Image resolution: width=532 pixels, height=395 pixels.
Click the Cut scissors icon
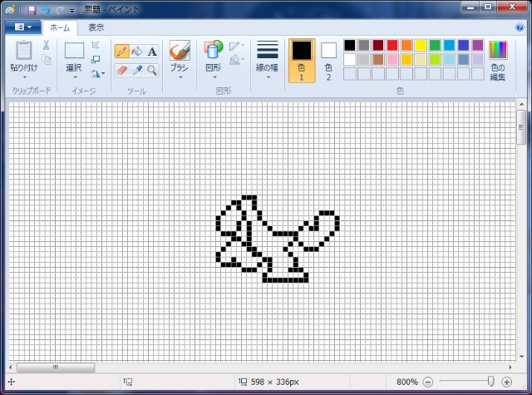click(x=47, y=45)
